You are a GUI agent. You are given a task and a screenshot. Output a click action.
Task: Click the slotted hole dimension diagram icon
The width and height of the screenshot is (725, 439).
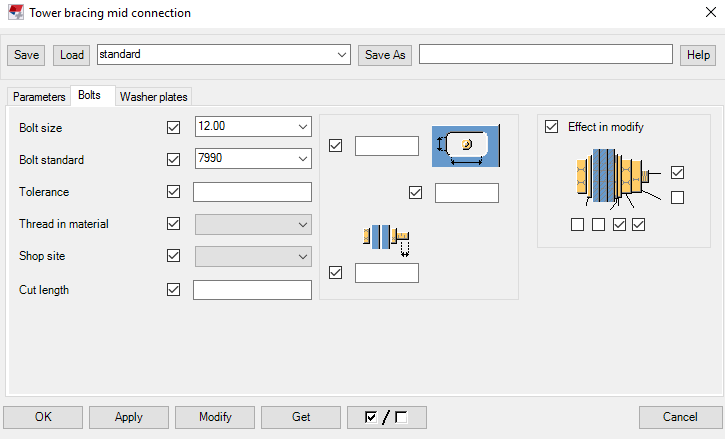(x=465, y=146)
